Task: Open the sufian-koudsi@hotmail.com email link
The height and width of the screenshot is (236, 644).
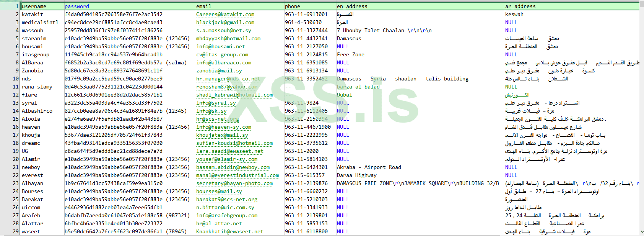Action: (234, 143)
